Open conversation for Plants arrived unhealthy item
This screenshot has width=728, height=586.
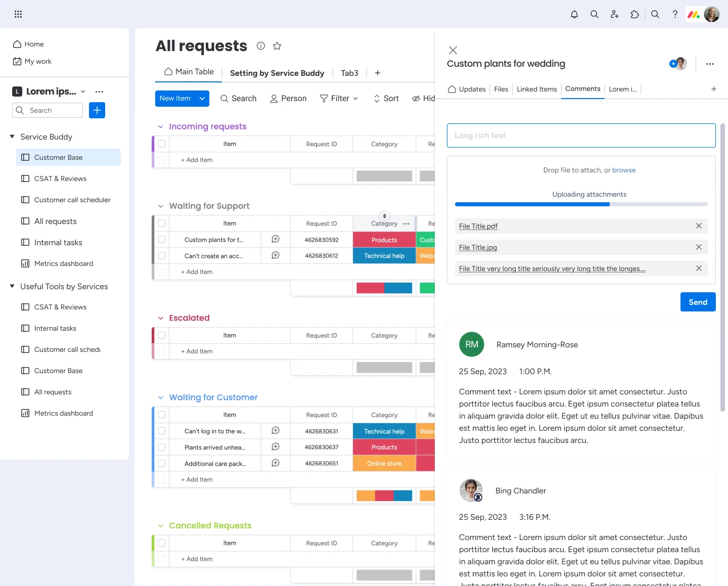276,447
